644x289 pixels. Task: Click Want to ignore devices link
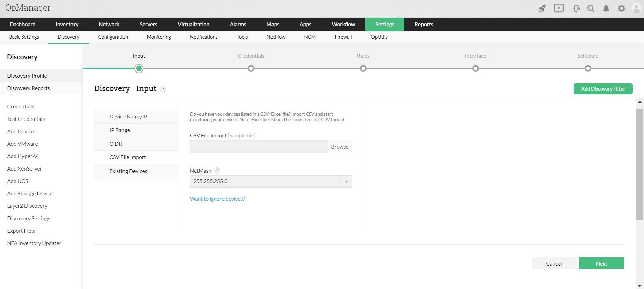pyautogui.click(x=217, y=199)
